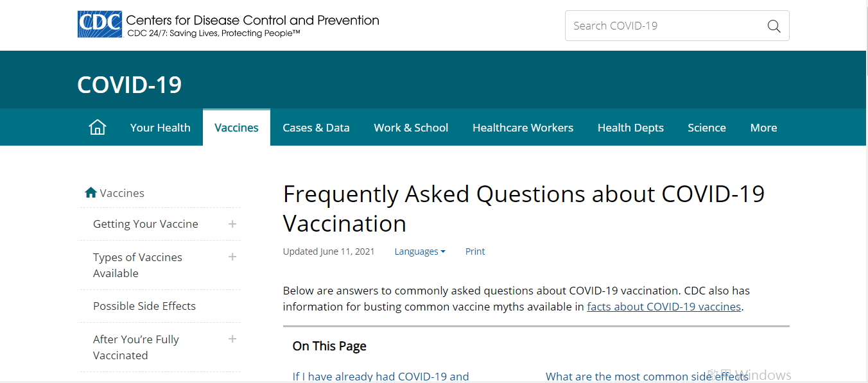The height and width of the screenshot is (383, 868).
Task: Open the More menu
Action: [x=763, y=128]
